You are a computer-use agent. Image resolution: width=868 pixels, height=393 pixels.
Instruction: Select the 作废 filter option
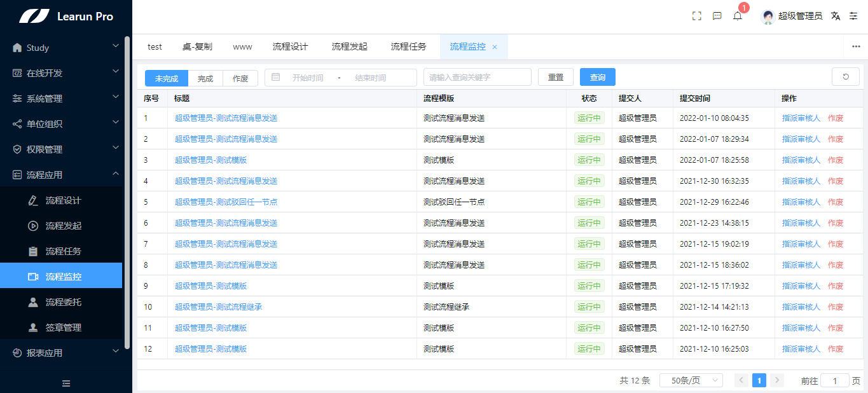coord(240,78)
